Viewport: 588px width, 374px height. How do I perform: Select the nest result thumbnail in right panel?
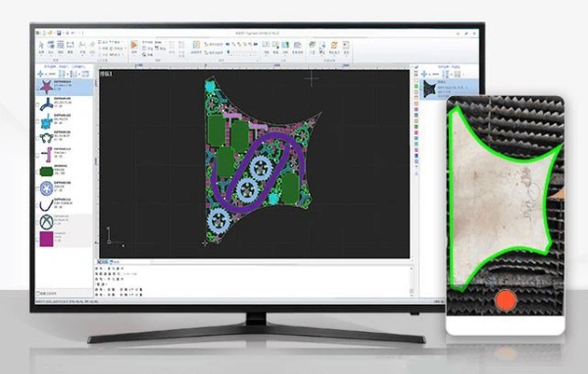(430, 89)
